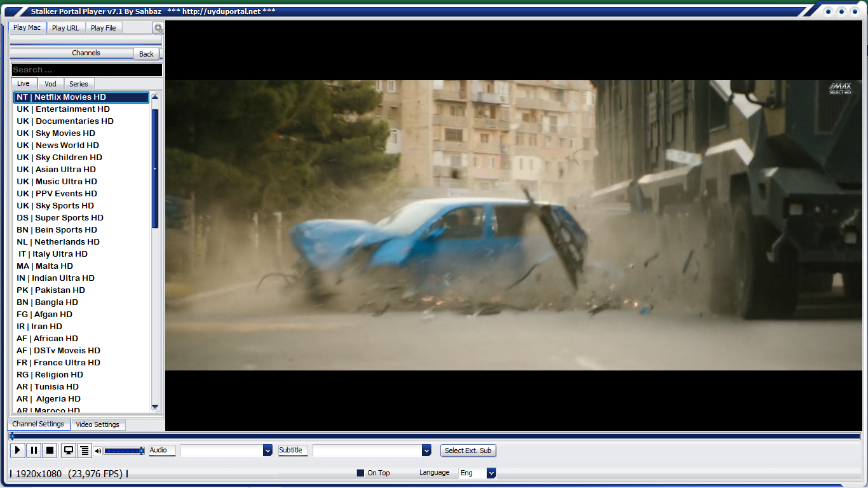Viewport: 868px width, 488px height.
Task: Open the Video Settings tab
Action: click(97, 424)
